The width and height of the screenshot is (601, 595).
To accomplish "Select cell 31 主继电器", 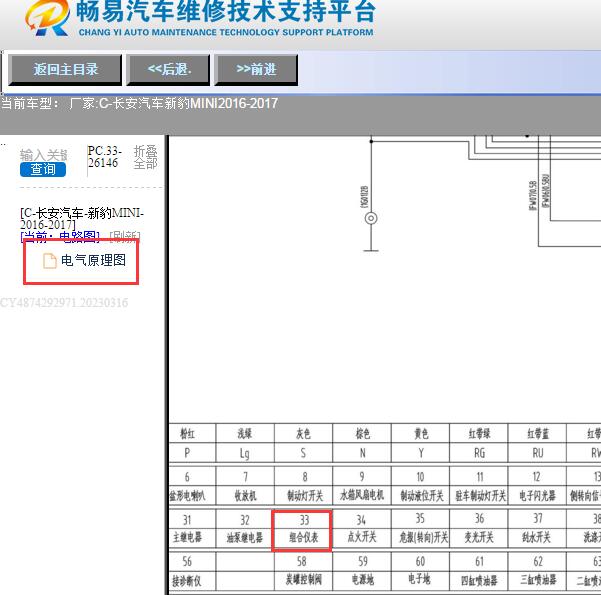I will pos(192,528).
